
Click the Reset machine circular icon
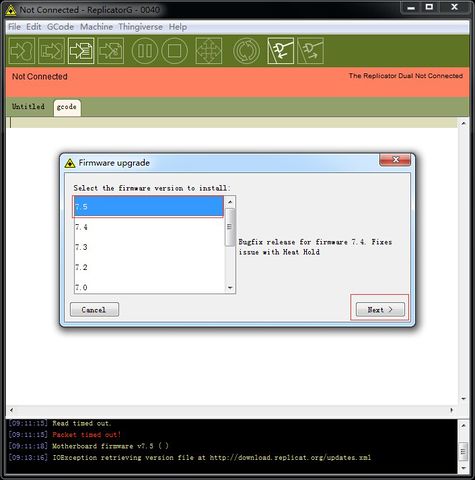[x=246, y=51]
